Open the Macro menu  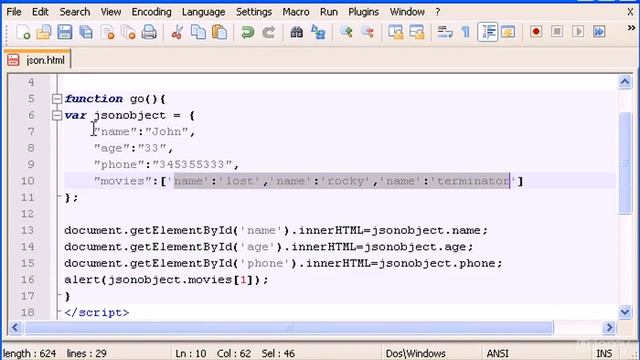[x=296, y=12]
